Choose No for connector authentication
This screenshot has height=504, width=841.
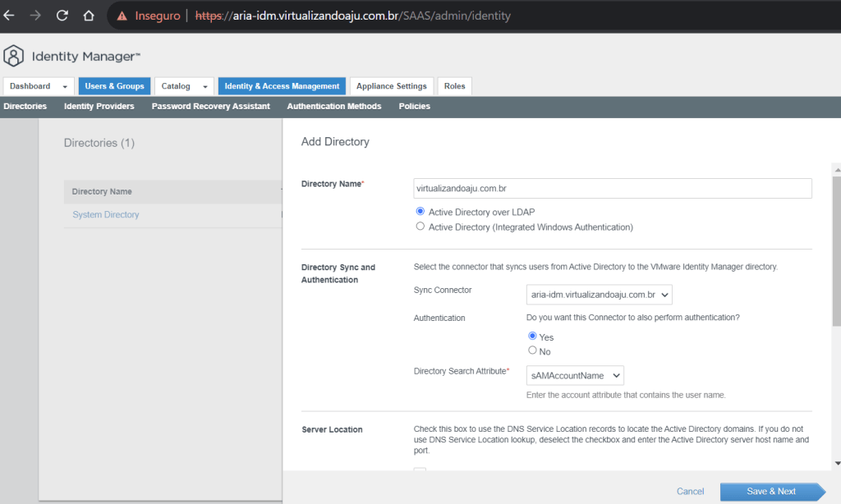point(532,351)
